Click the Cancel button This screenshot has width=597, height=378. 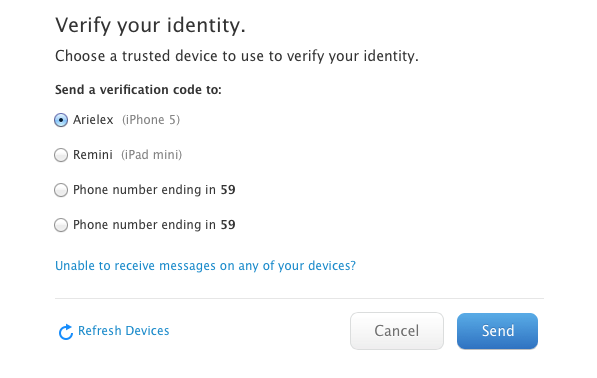397,331
